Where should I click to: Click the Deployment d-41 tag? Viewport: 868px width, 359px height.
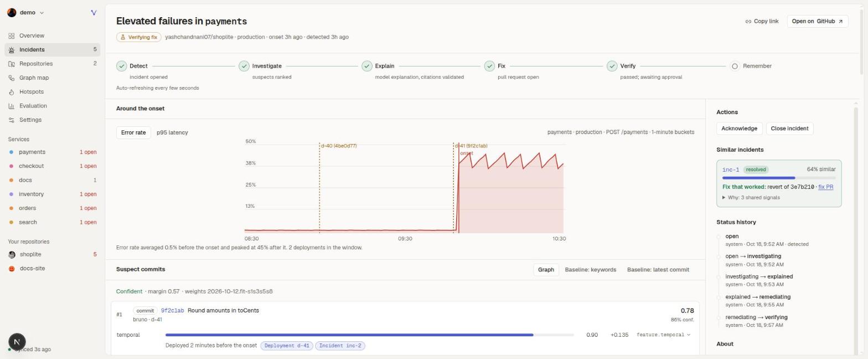(287, 346)
